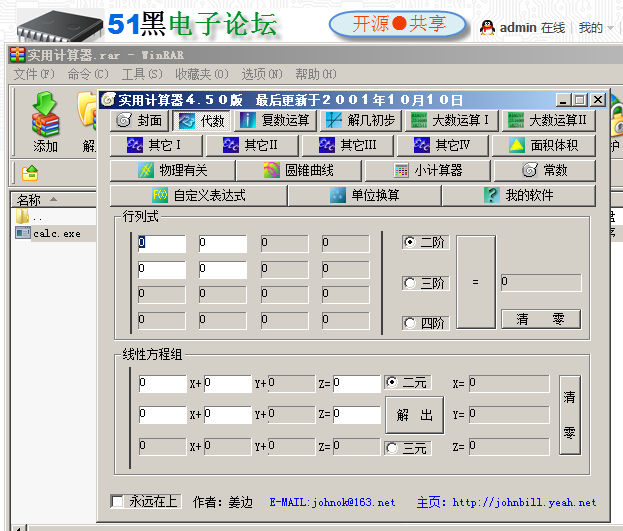Open WinRAR 收藏夹(O) menu
The width and height of the screenshot is (623, 531).
tap(201, 74)
